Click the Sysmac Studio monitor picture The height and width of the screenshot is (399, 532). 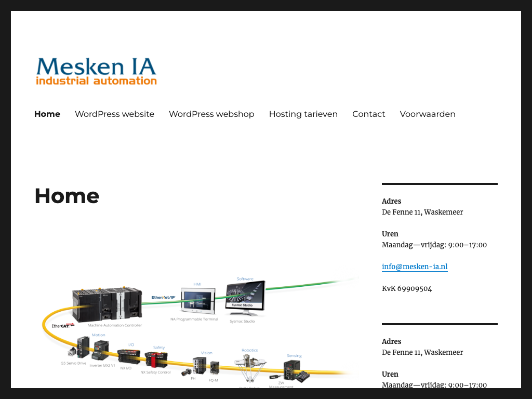pos(245,298)
